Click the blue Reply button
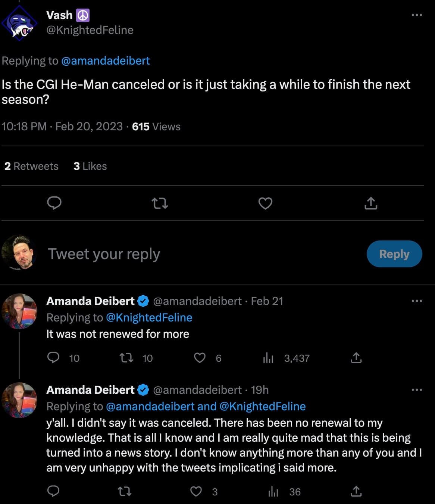Viewport: 435px width, 504px height. click(394, 254)
